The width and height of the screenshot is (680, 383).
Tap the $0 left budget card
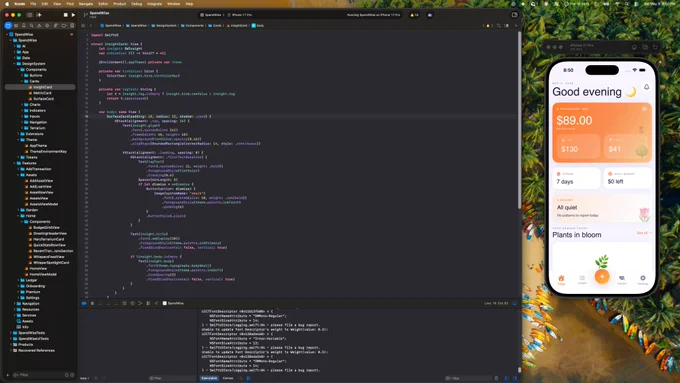pyautogui.click(x=628, y=178)
